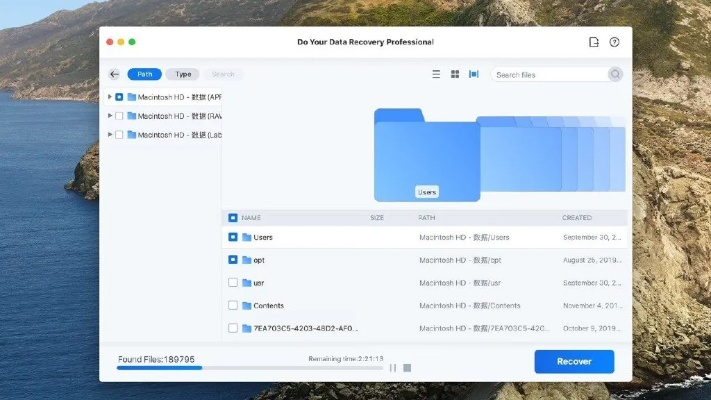
Task: Sort by the NAME column header
Action: click(x=251, y=218)
